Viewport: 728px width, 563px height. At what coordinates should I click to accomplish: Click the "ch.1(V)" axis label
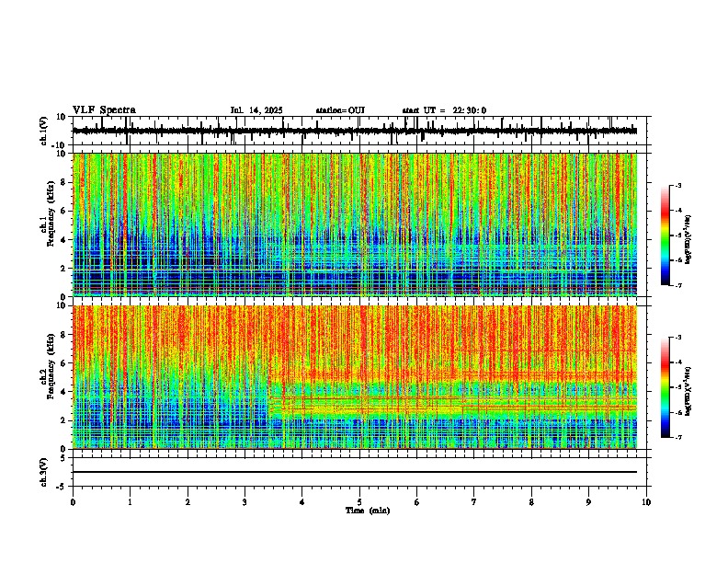(x=44, y=131)
